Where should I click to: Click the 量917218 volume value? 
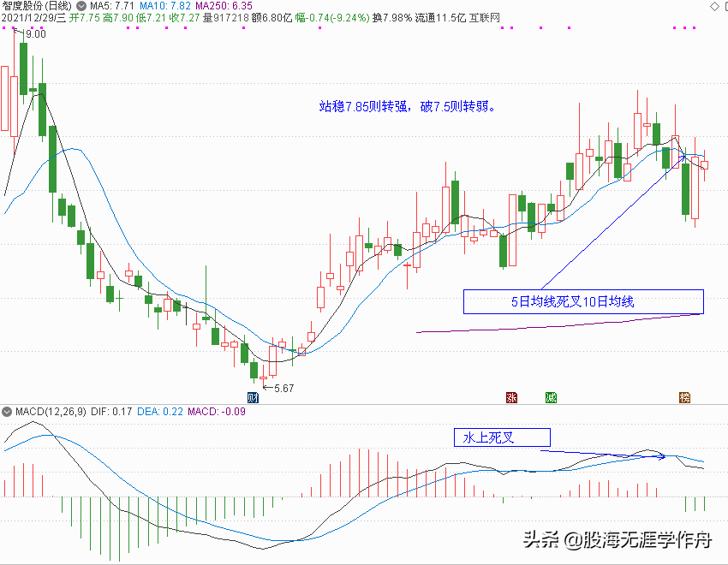pyautogui.click(x=225, y=18)
